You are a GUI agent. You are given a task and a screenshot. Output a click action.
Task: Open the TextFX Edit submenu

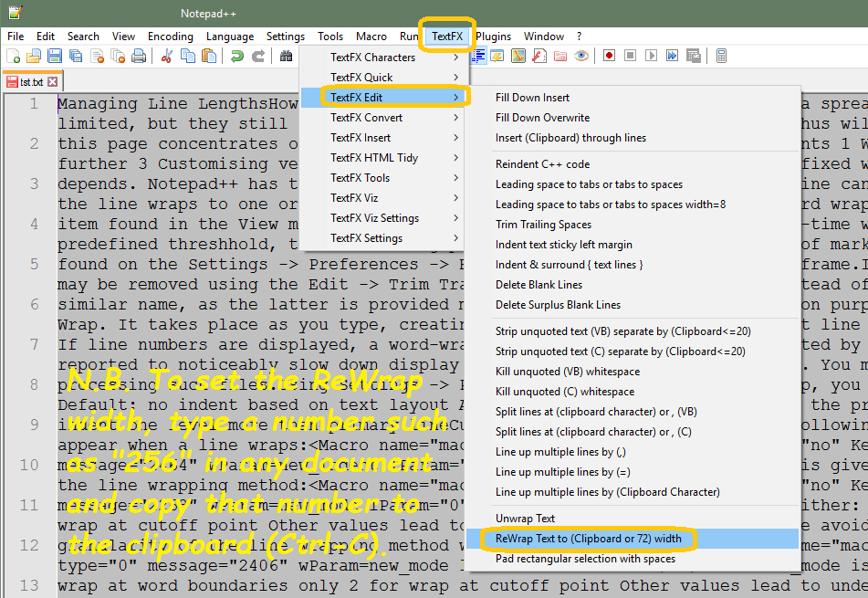[x=383, y=98]
